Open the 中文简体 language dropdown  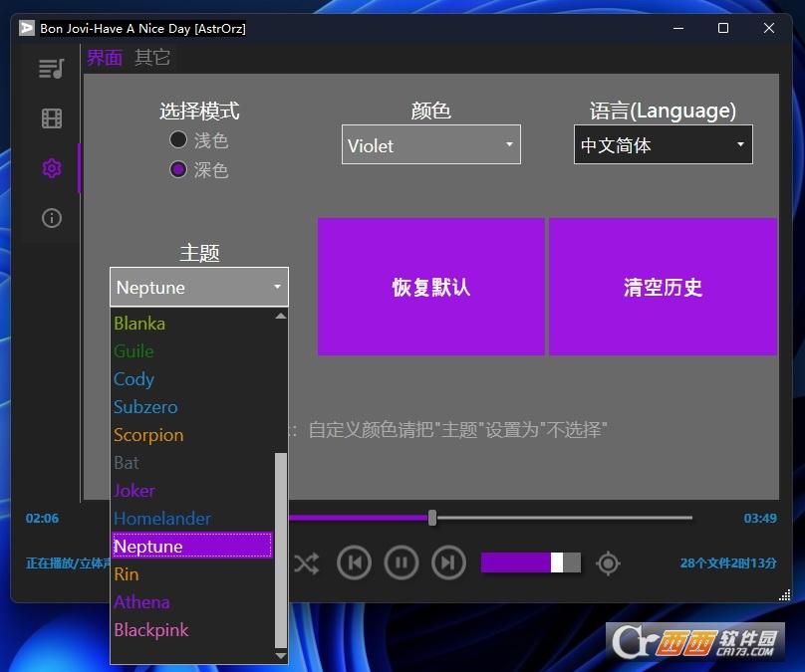pos(664,144)
